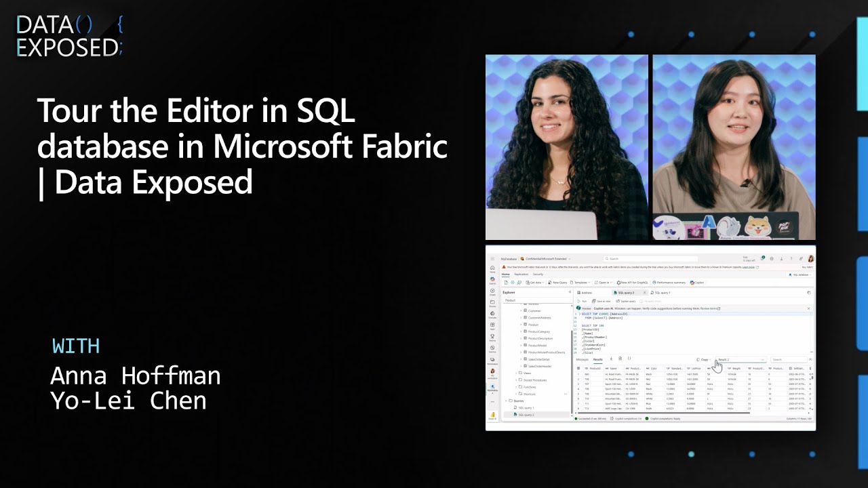Screen dimensions: 868x488
Task: Switch to the SQL query 1 tab
Action: click(x=661, y=292)
